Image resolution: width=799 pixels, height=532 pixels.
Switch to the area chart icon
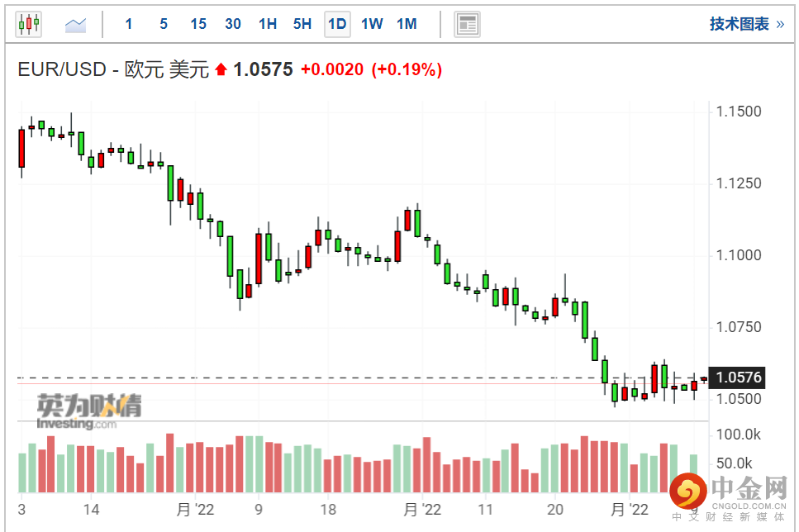coord(76,24)
